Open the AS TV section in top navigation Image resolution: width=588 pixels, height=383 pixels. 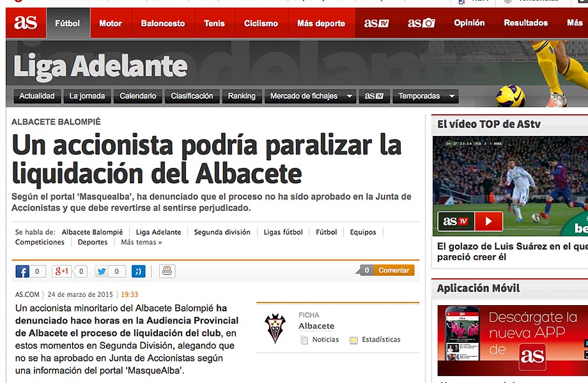tap(376, 23)
